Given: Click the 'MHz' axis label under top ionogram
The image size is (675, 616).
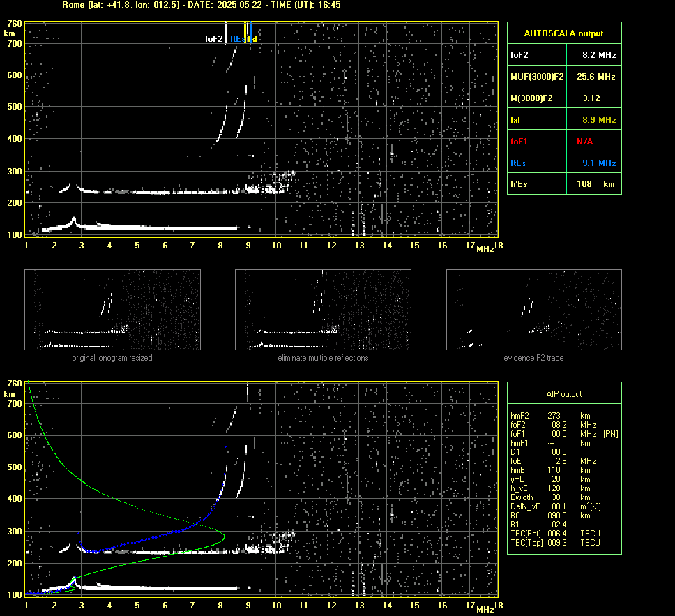Looking at the screenshot, I should point(485,249).
